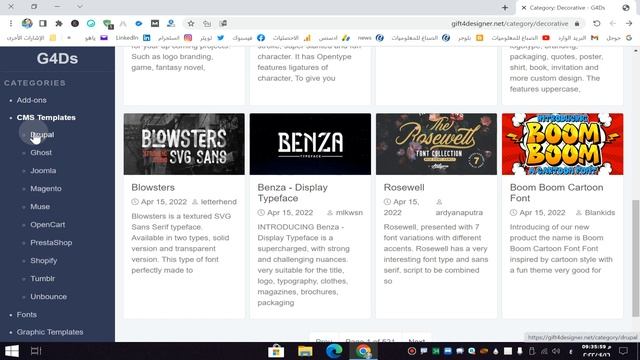Open the Magento subcategory
640x360 pixels.
[x=46, y=189]
